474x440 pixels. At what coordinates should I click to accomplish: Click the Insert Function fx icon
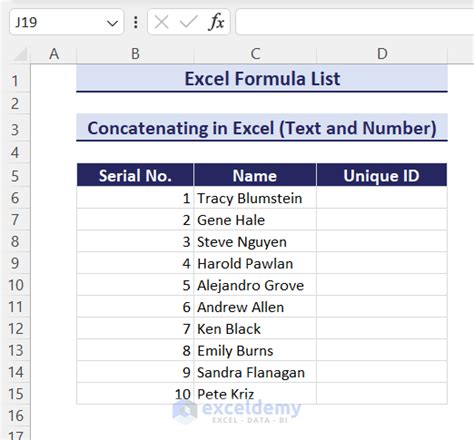[217, 22]
